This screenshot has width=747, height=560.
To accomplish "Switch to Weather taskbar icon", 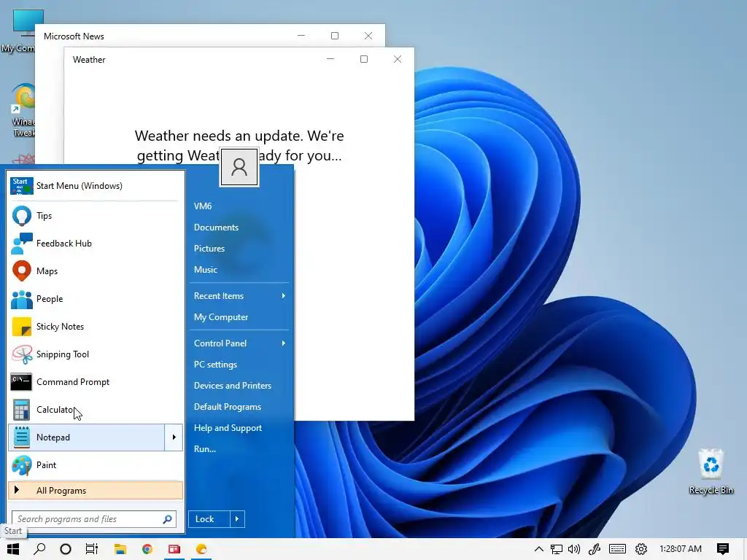I will coord(201,549).
